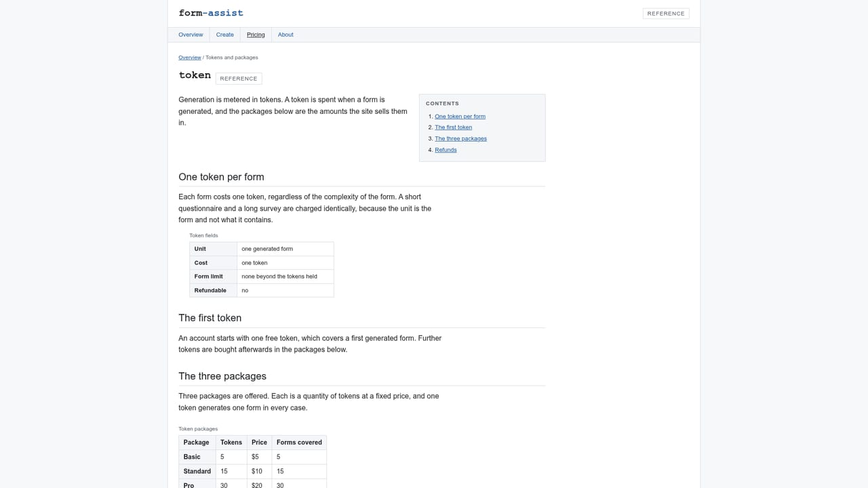This screenshot has height=488, width=868.
Task: Select the 'Form limit' row label
Action: 213,277
